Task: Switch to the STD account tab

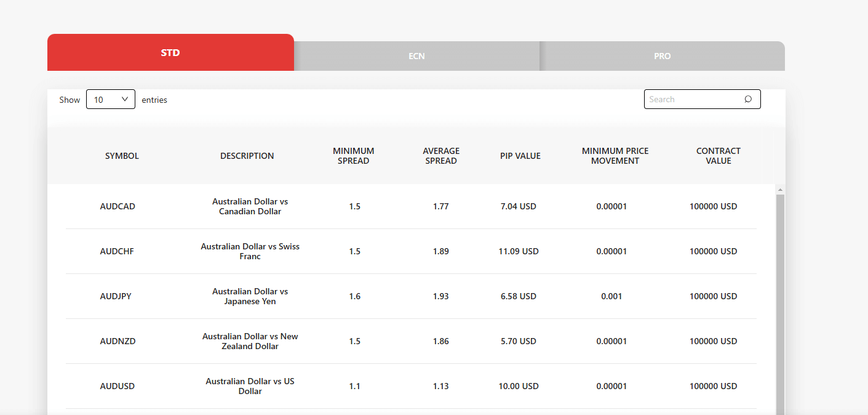Action: click(170, 52)
